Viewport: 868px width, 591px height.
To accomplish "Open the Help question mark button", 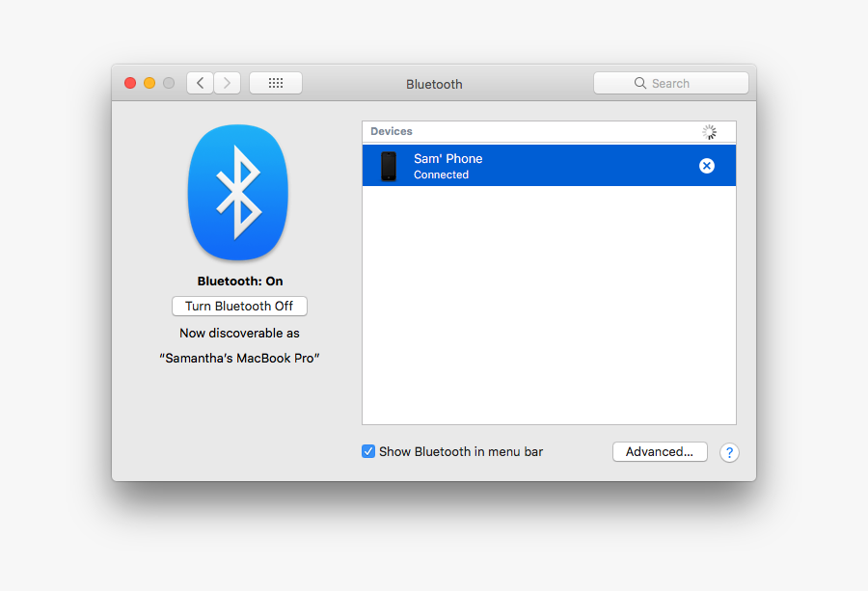I will click(729, 452).
